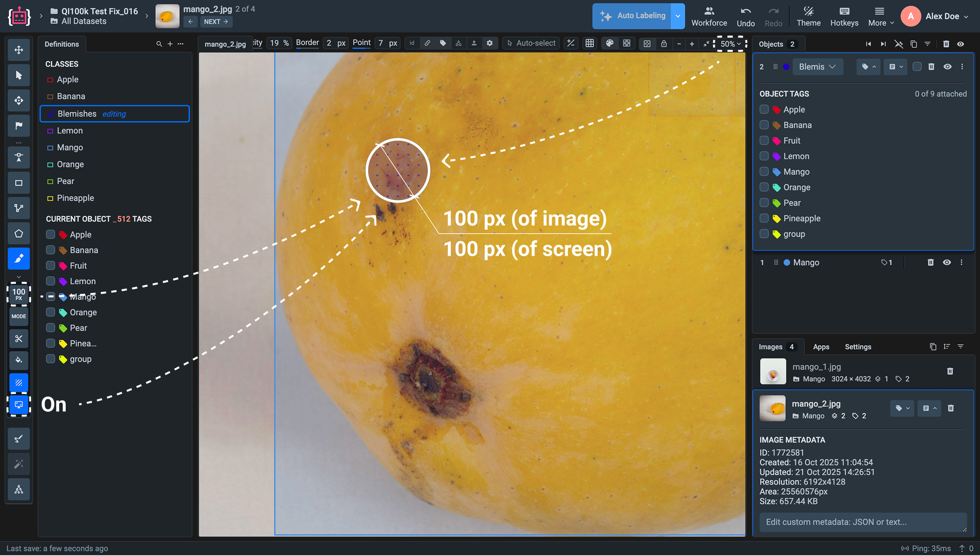Viewport: 980px width, 556px height.
Task: Select the Polygon tool
Action: [19, 234]
